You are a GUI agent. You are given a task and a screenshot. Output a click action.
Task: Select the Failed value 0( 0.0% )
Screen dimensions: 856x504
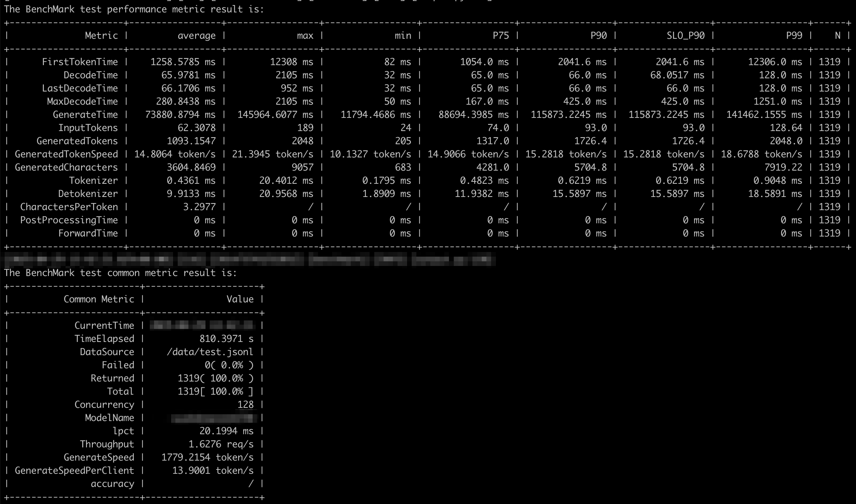229,365
